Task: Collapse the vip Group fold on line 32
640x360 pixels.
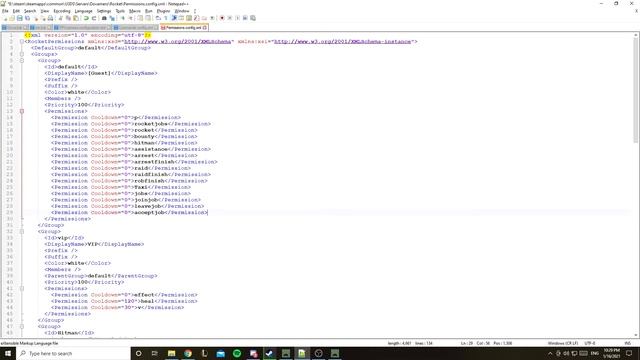Action: point(22,231)
